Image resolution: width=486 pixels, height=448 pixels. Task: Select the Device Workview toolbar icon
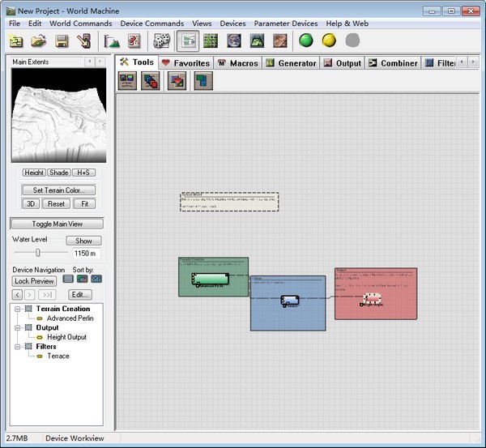click(187, 41)
